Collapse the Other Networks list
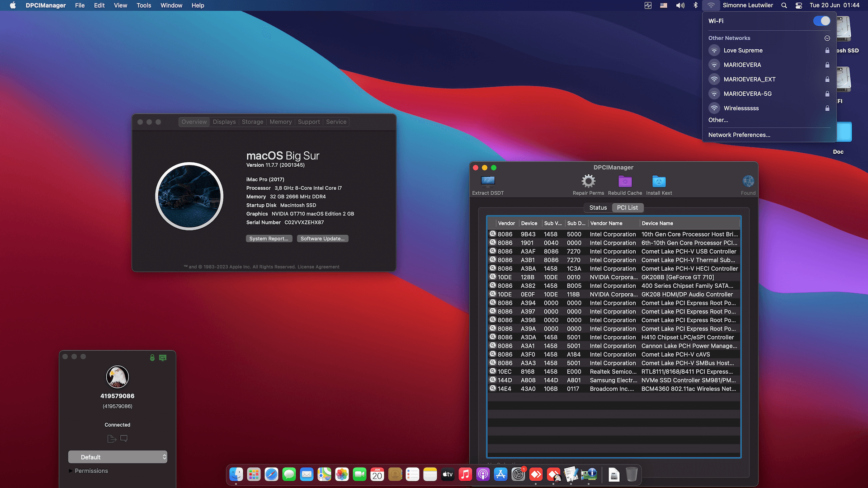Image resolution: width=868 pixels, height=488 pixels. coord(827,38)
